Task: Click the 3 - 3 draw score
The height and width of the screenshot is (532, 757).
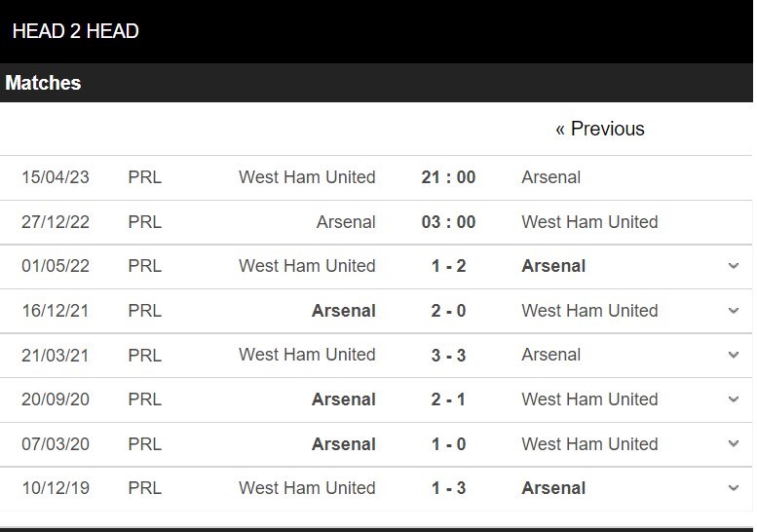Action: point(448,355)
